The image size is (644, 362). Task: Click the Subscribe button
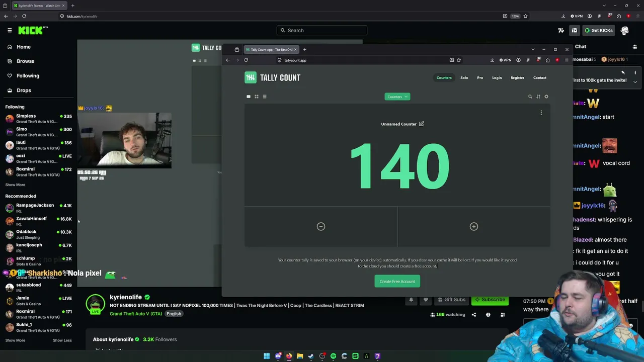(x=490, y=300)
